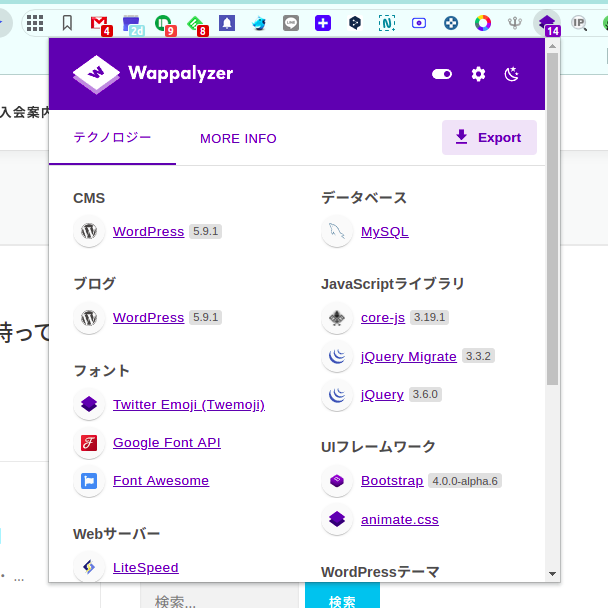Select the テクノロジー tab
608x608 pixels.
[x=112, y=137]
